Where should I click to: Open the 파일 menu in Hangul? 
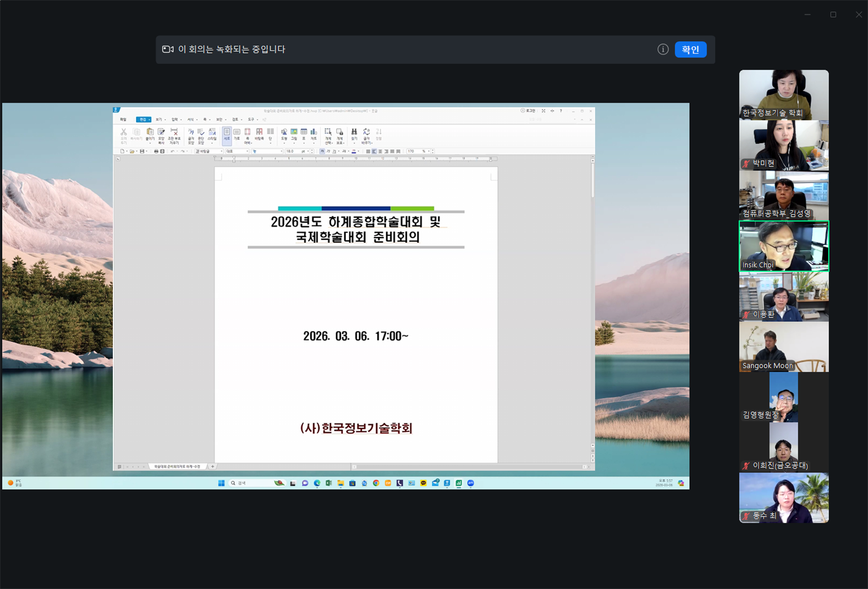tap(123, 119)
